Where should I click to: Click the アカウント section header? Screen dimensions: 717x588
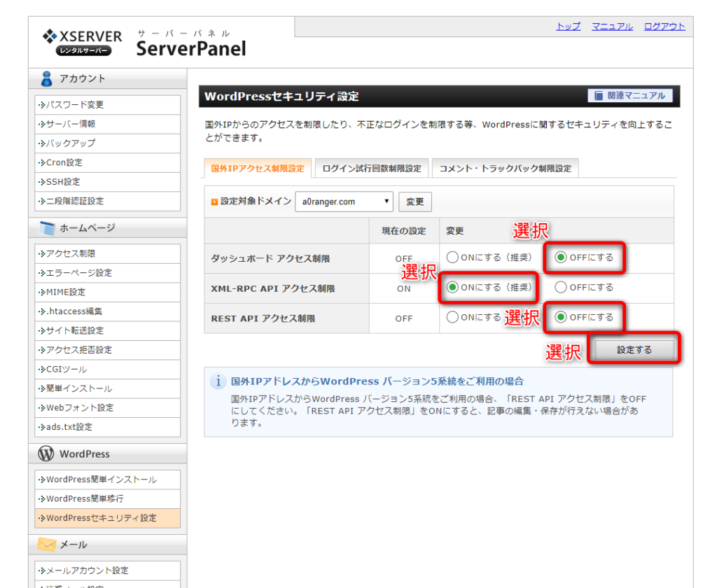[107, 78]
